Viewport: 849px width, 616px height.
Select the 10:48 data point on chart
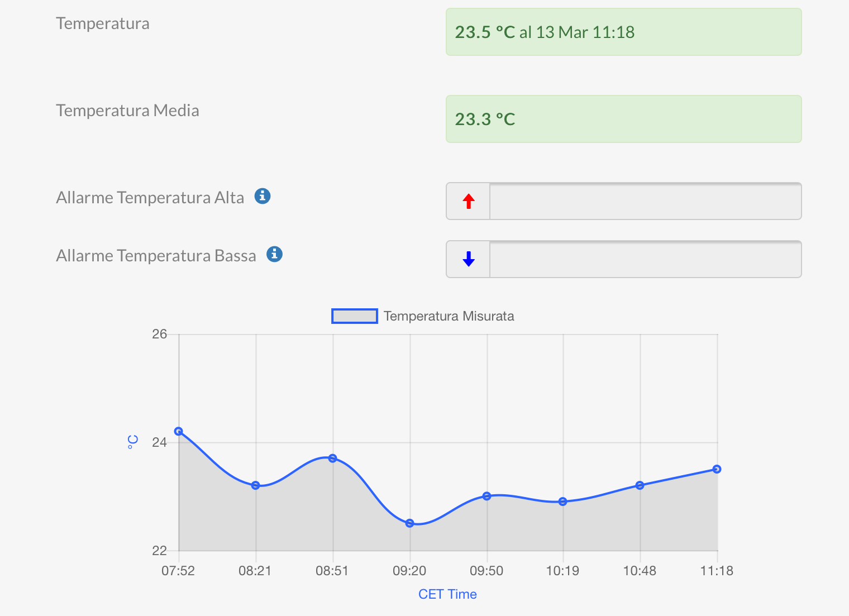[640, 485]
